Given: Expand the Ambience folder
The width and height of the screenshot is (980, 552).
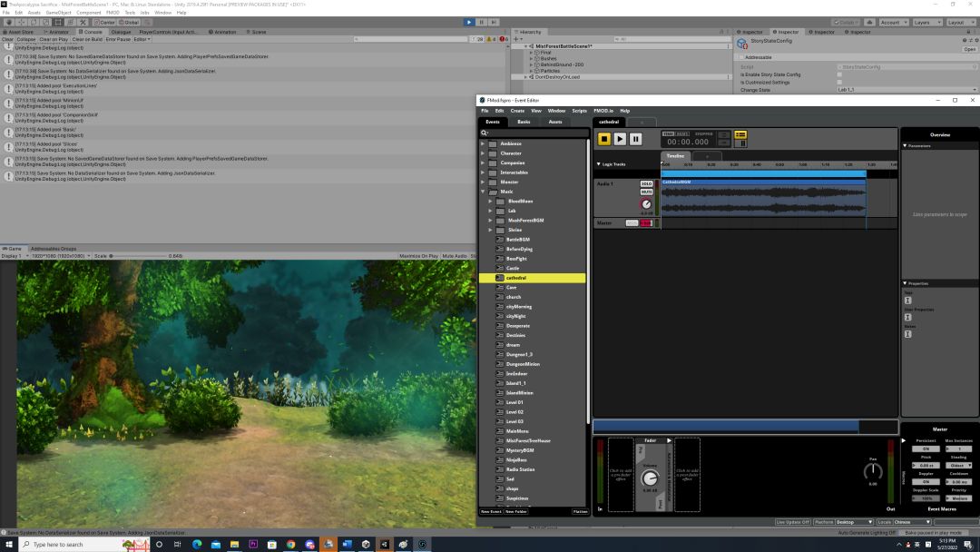Looking at the screenshot, I should [x=484, y=143].
